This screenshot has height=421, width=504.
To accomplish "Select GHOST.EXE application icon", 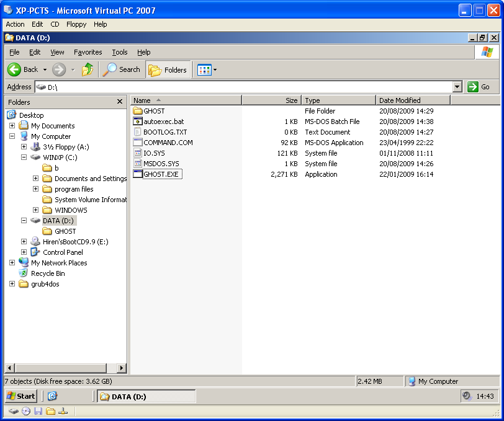I will pos(138,174).
